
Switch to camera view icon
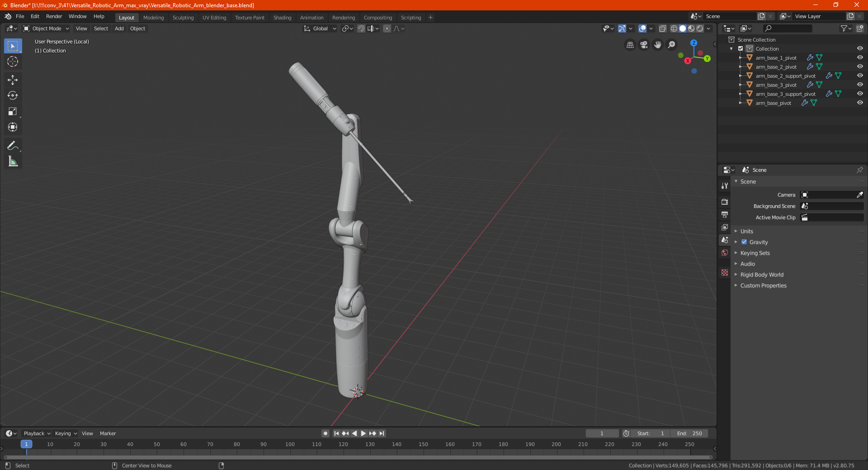coord(644,45)
